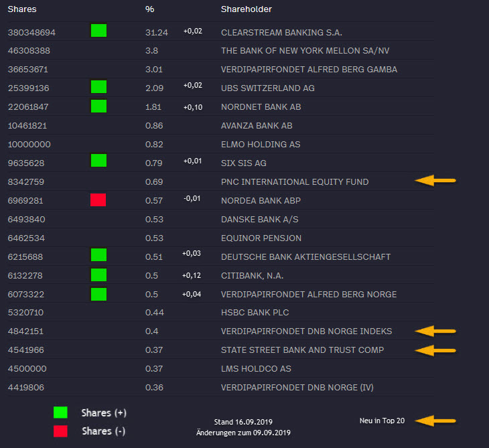Click share count 4500000
This screenshot has width=489, height=448.
(x=27, y=368)
